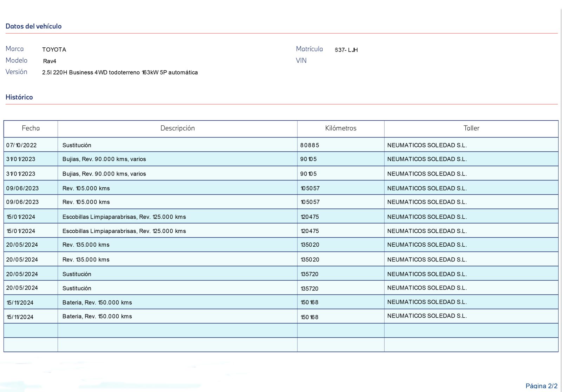The height and width of the screenshot is (392, 562).
Task: Select the TOYOTA brand value
Action: [54, 50]
